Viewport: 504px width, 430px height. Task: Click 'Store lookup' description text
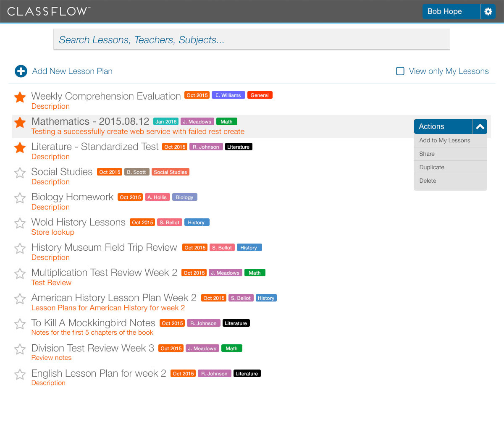pyautogui.click(x=53, y=232)
